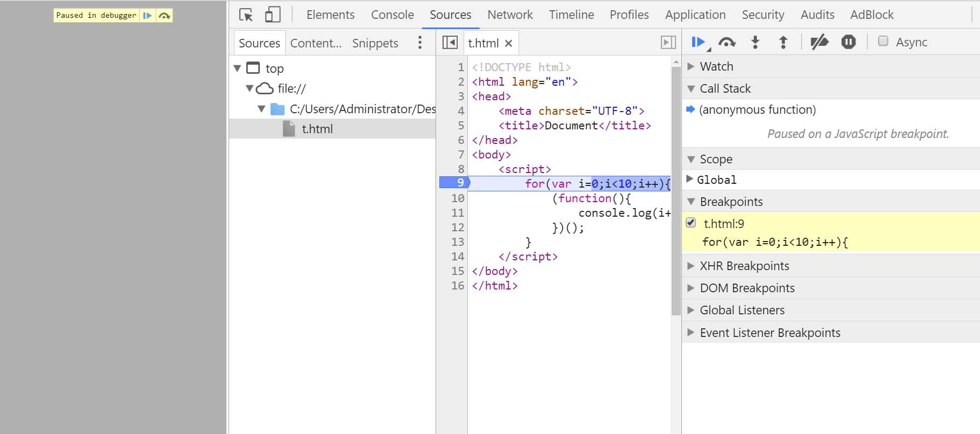Click console.log on code line 11
980x434 pixels.
[615, 212]
